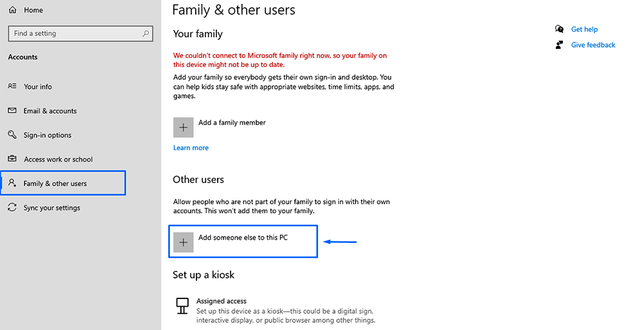The width and height of the screenshot is (644, 330).
Task: Click the Sign-in options key icon
Action: pos(12,135)
